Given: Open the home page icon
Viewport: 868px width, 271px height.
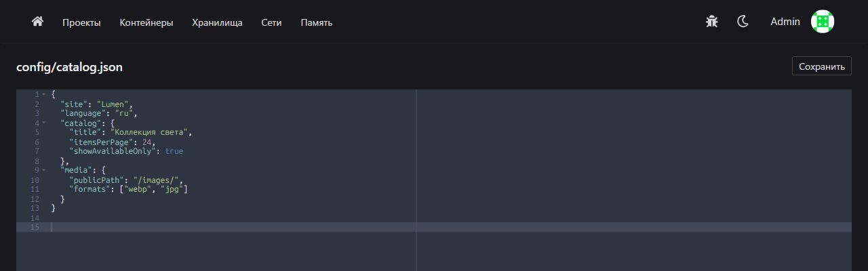Looking at the screenshot, I should pos(37,22).
